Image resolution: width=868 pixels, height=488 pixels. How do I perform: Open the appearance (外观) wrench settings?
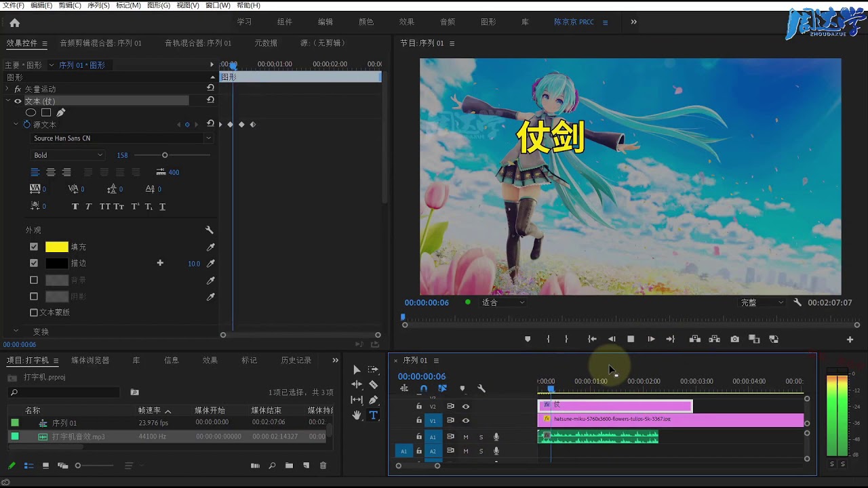(x=210, y=230)
